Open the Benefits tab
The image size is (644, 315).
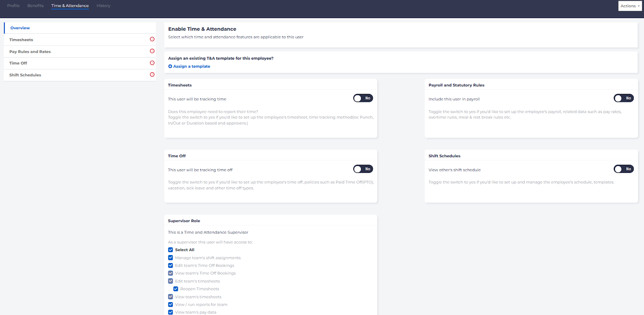35,6
